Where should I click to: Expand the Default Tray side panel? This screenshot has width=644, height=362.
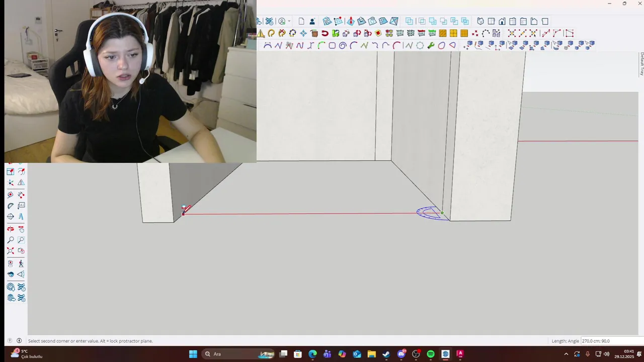tap(641, 64)
